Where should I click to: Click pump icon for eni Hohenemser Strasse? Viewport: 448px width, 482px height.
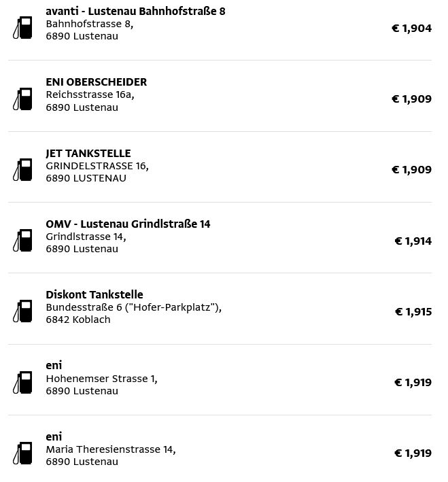tap(24, 383)
